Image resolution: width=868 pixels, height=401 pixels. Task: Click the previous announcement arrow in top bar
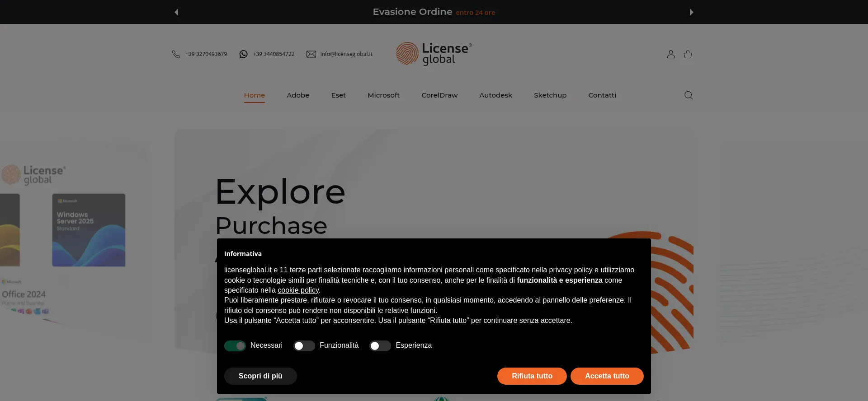click(177, 12)
